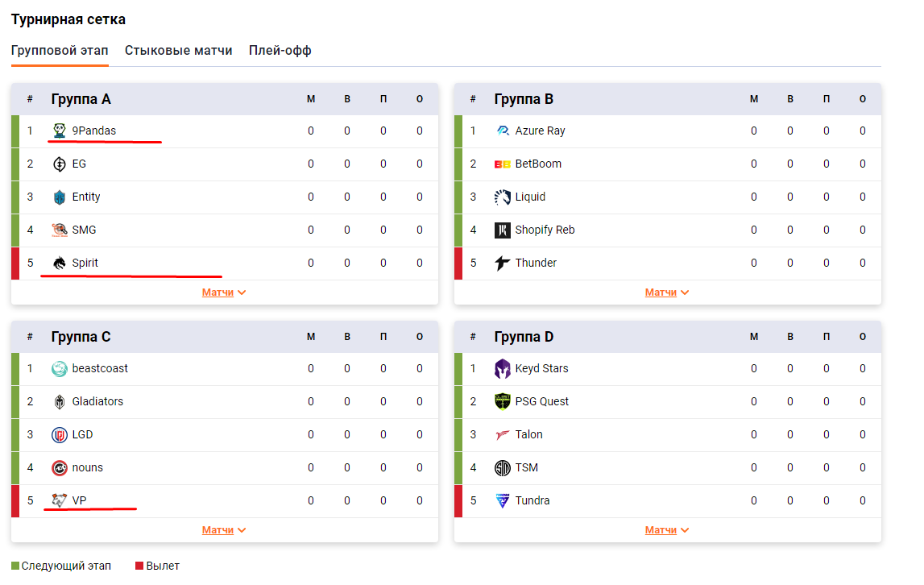Open the Azure Ray team link

pyautogui.click(x=540, y=131)
